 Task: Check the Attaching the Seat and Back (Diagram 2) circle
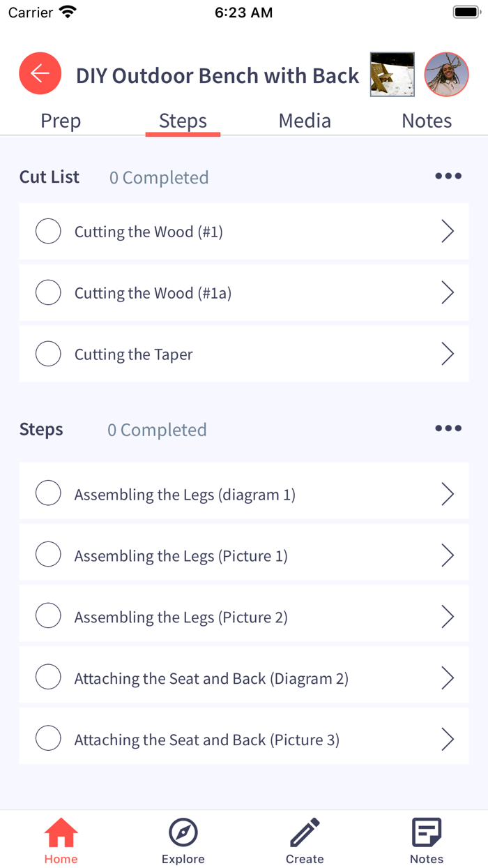click(x=48, y=678)
